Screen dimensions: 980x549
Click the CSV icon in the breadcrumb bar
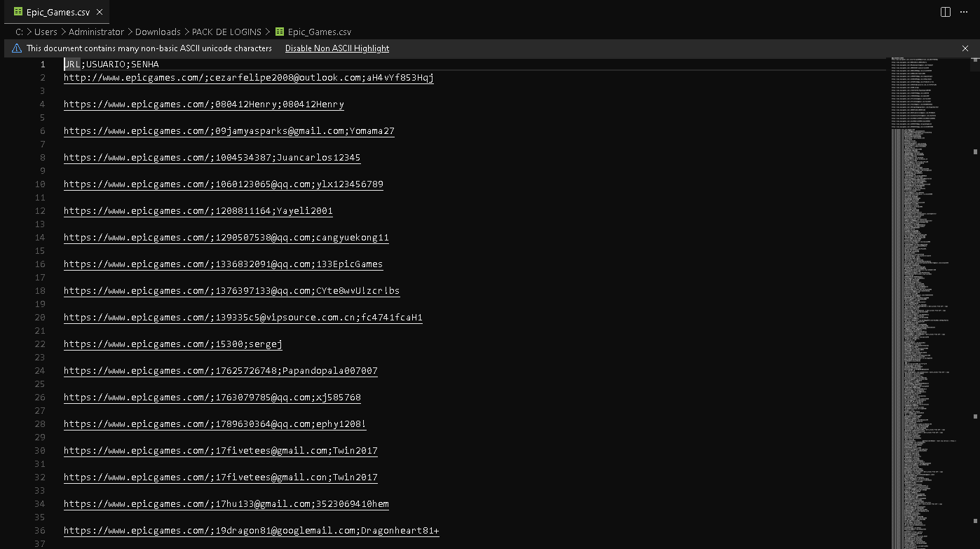[x=280, y=32]
